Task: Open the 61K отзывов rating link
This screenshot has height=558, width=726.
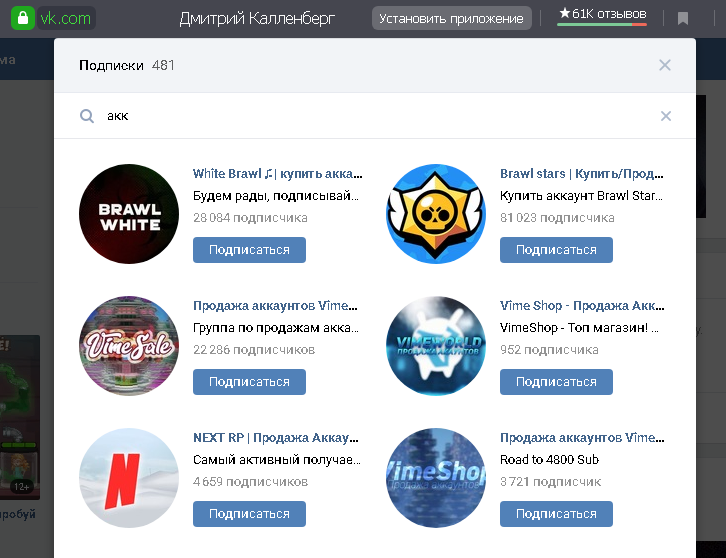Action: (602, 15)
